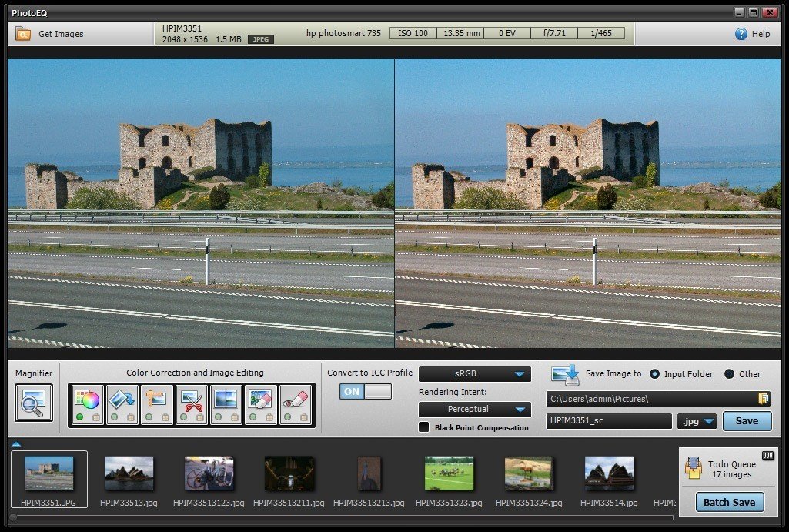Toggle the green dot under the crop scissors tool
The width and height of the screenshot is (789, 532).
click(184, 417)
